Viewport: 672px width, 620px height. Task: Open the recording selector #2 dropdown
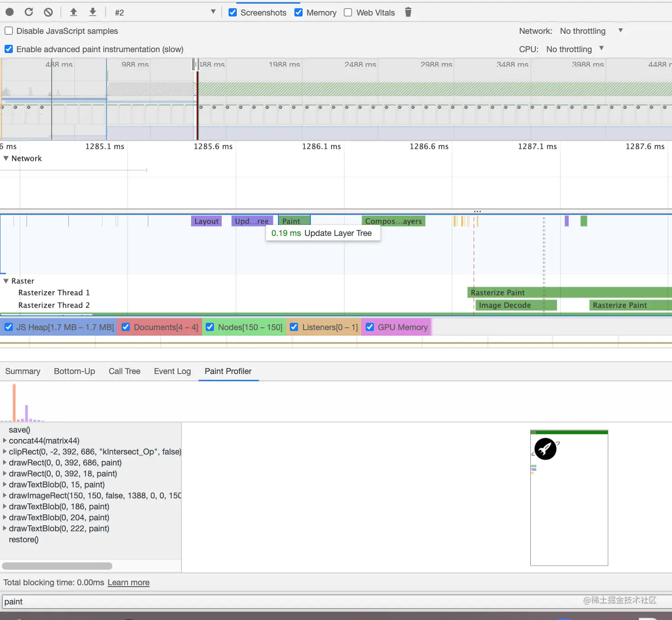pyautogui.click(x=165, y=12)
